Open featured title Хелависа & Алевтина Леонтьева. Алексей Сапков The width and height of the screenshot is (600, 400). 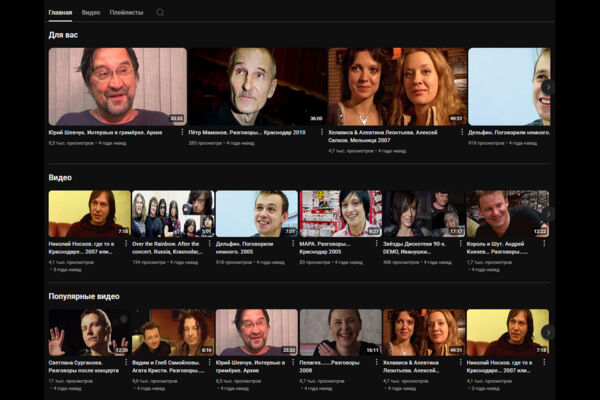[x=383, y=136]
